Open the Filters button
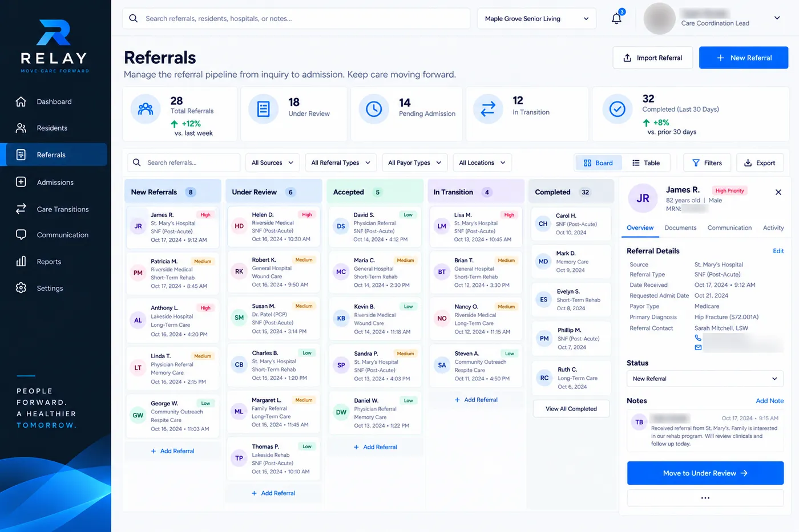Image resolution: width=799 pixels, height=532 pixels. [707, 163]
